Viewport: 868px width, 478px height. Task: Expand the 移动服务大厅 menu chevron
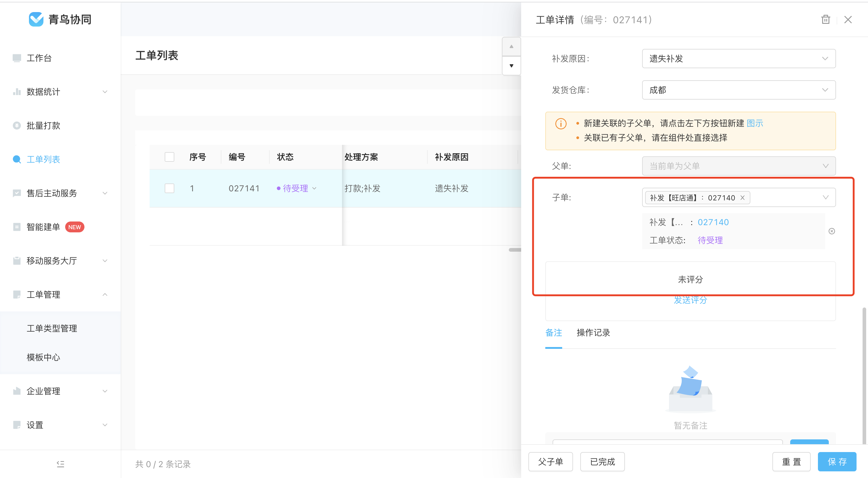click(x=105, y=260)
